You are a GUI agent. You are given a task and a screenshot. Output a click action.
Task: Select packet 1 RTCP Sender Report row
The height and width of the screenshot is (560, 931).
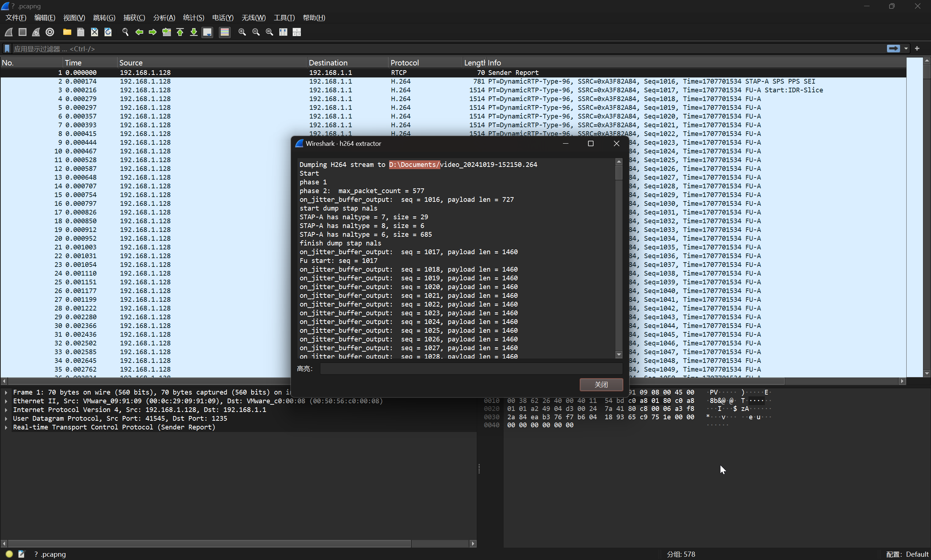point(453,72)
